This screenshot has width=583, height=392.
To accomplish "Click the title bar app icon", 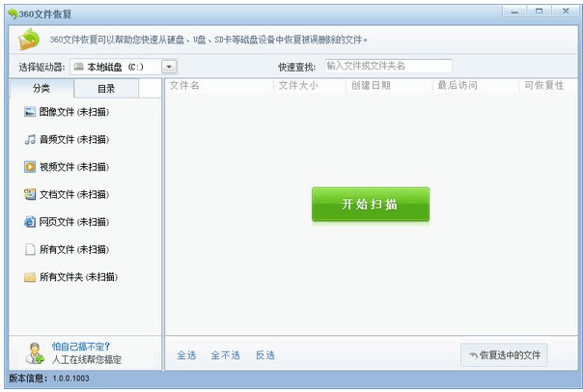I will click(x=13, y=14).
